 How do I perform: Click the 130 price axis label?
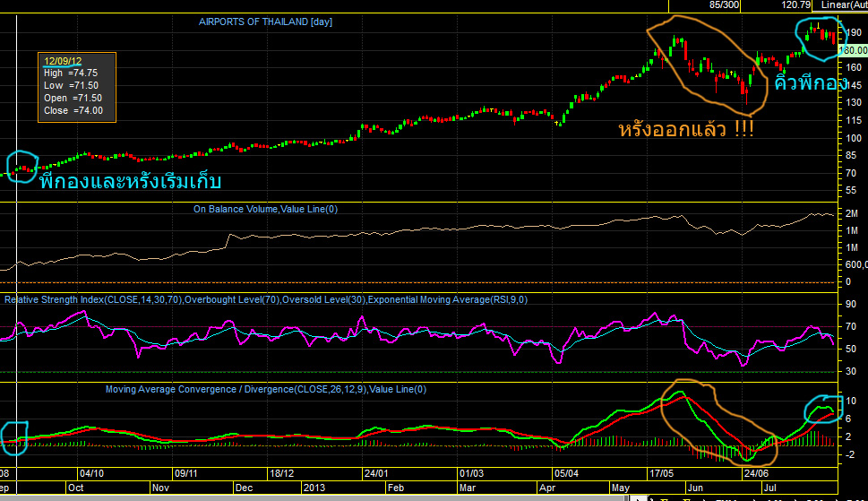point(855,102)
